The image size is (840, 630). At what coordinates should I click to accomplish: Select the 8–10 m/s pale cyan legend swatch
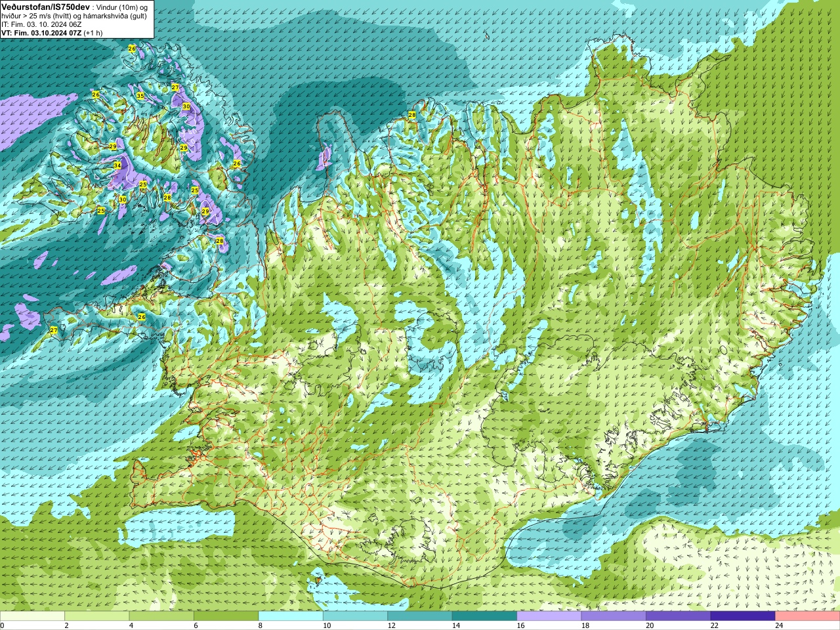(x=291, y=616)
